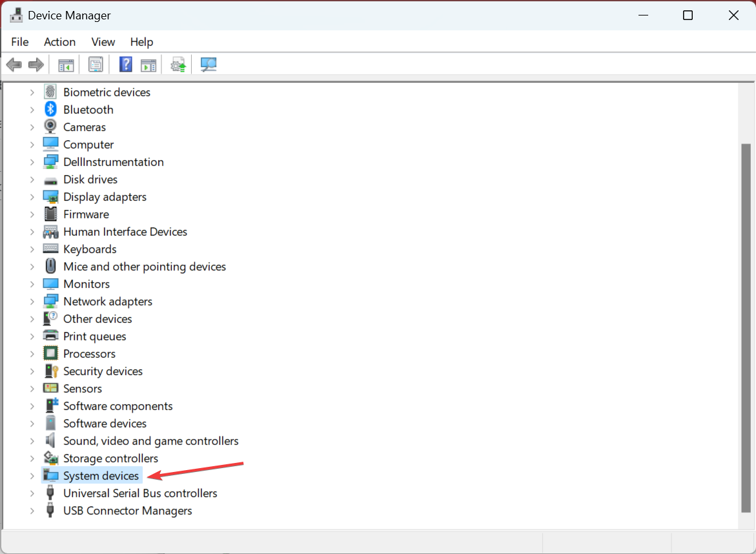The width and height of the screenshot is (756, 554).
Task: Click the blue Help question mark icon
Action: (x=126, y=65)
